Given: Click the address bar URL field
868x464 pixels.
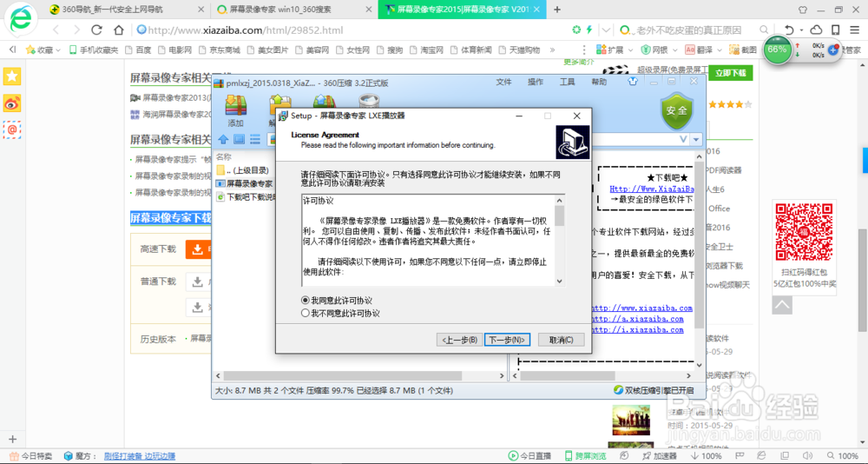Looking at the screenshot, I should 354,30.
